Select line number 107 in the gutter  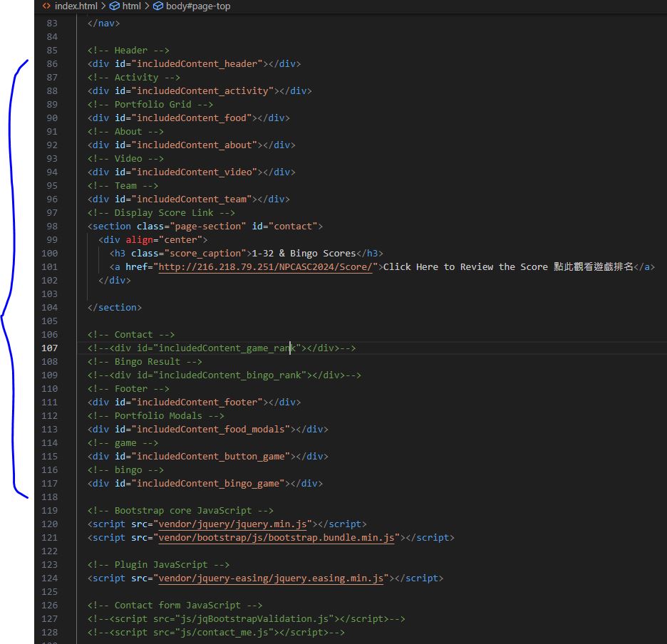[50, 348]
